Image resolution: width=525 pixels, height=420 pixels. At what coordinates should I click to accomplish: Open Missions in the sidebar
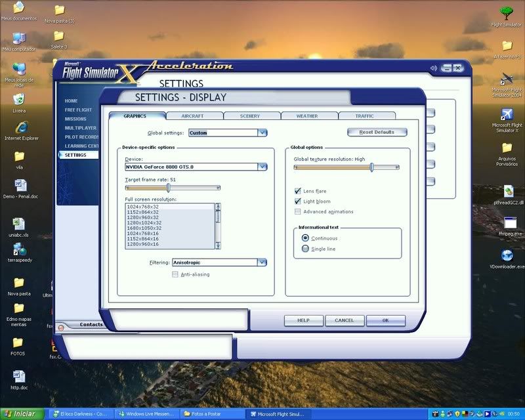click(x=75, y=119)
